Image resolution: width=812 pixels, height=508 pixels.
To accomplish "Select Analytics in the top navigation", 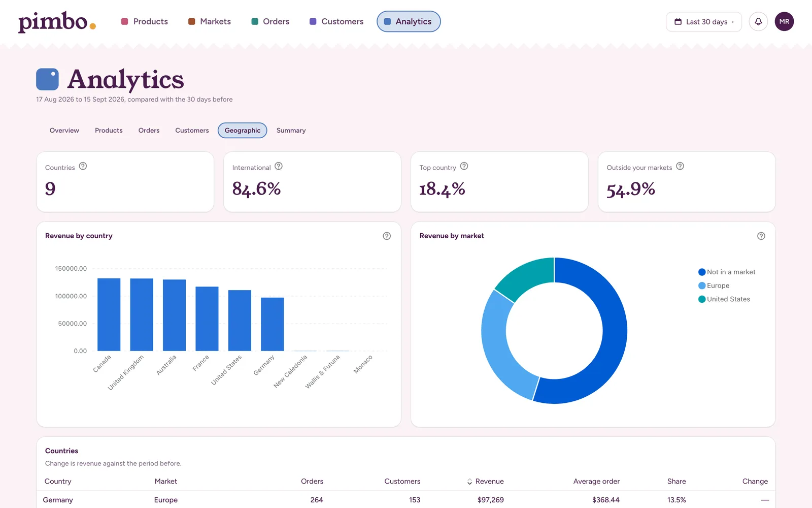I will pos(409,21).
